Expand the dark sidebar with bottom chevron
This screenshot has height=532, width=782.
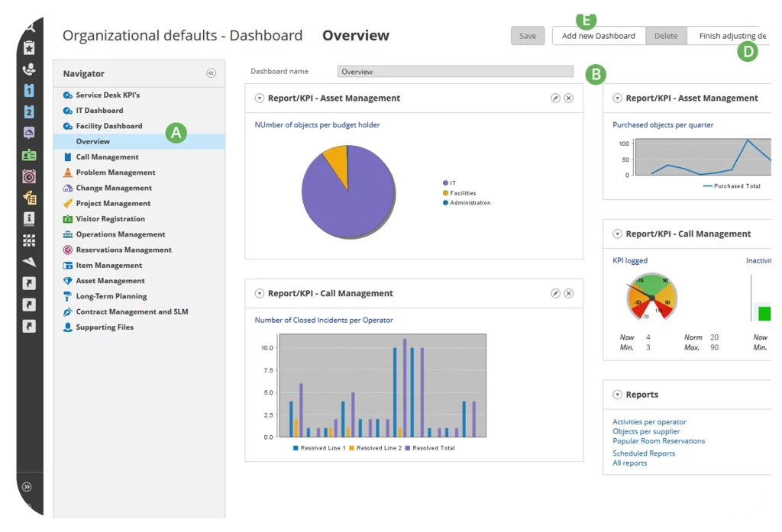click(27, 486)
